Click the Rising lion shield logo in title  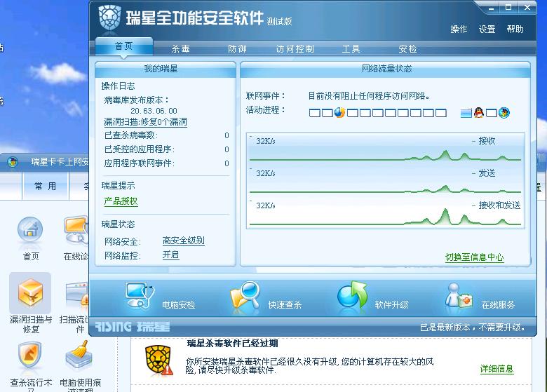[x=109, y=17]
